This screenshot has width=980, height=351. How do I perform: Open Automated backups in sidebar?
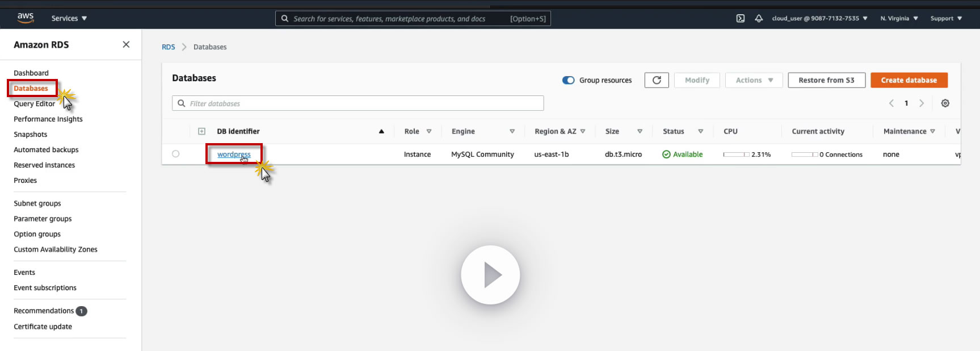46,149
